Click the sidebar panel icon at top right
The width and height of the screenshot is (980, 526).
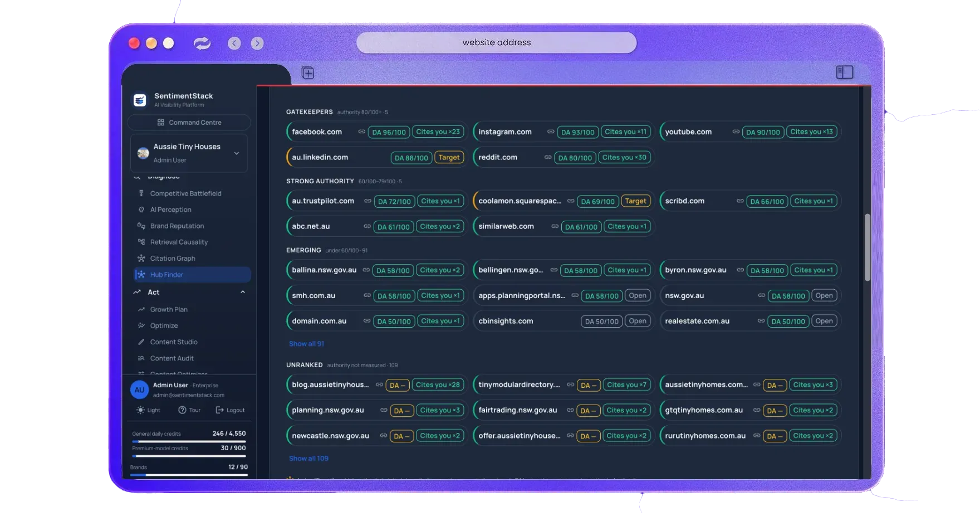tap(845, 72)
